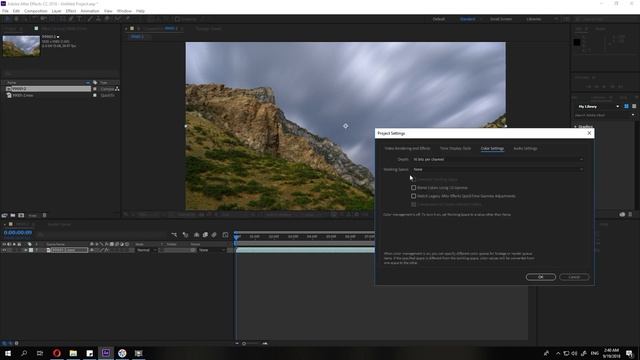Enable Motion Blur timeline icon
The height and width of the screenshot is (360, 640).
[x=214, y=235]
